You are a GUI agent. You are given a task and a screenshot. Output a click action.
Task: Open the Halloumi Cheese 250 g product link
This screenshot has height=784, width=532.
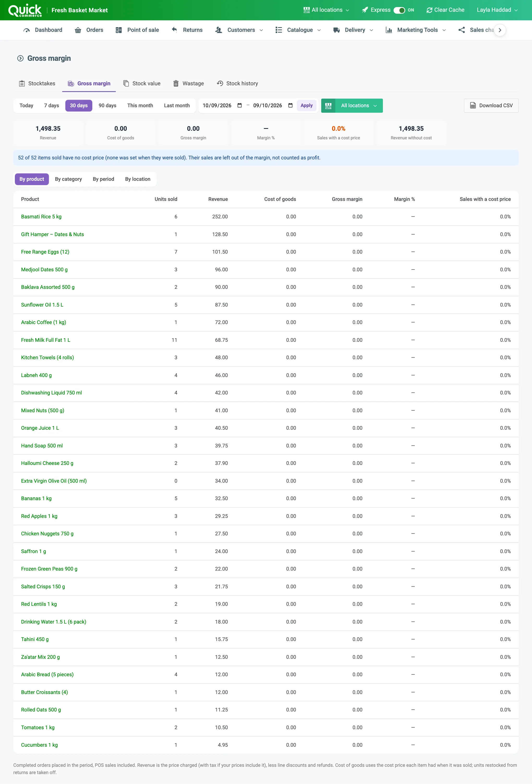coord(47,464)
